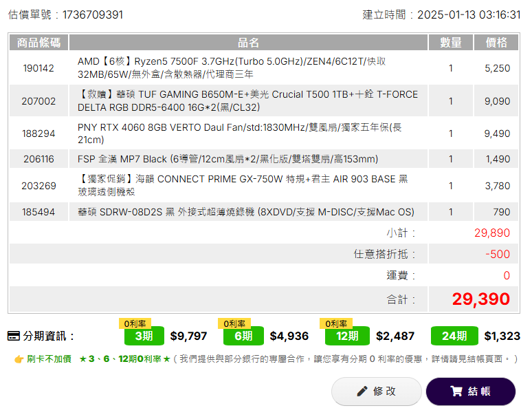Click the quantity 1 in the SDRW-08D2S row
The image size is (532, 417).
point(451,212)
